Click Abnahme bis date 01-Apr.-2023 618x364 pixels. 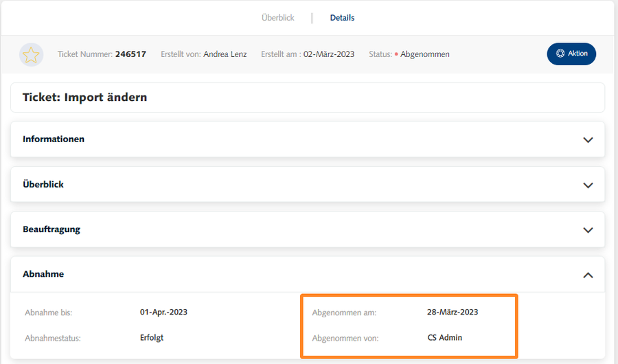163,312
